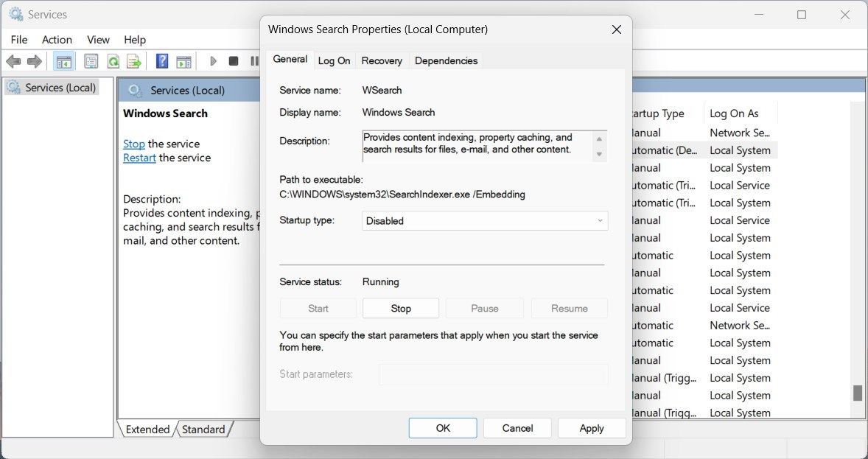The image size is (868, 459).
Task: Click the Back navigation arrow in toolbar
Action: pyautogui.click(x=13, y=60)
